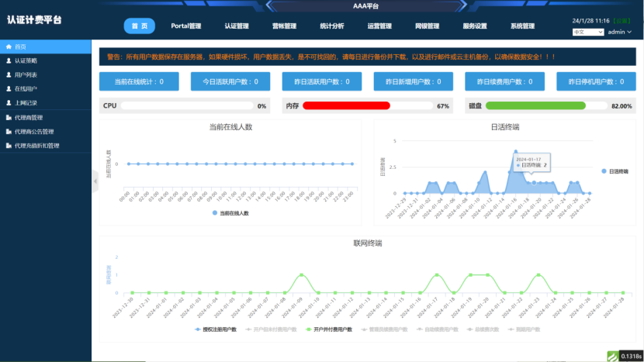Screen dimensions: 644x362
Task: Click the green 设置 link beside the time
Action: 621,20
